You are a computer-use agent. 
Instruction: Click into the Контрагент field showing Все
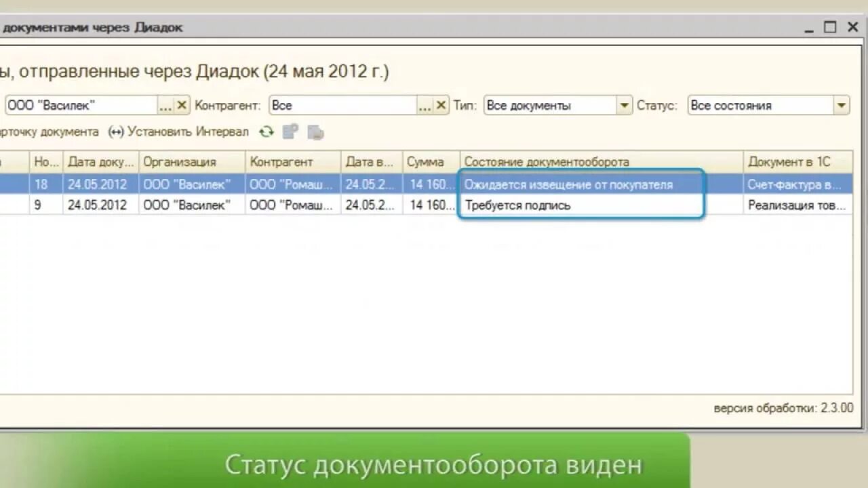tap(342, 105)
